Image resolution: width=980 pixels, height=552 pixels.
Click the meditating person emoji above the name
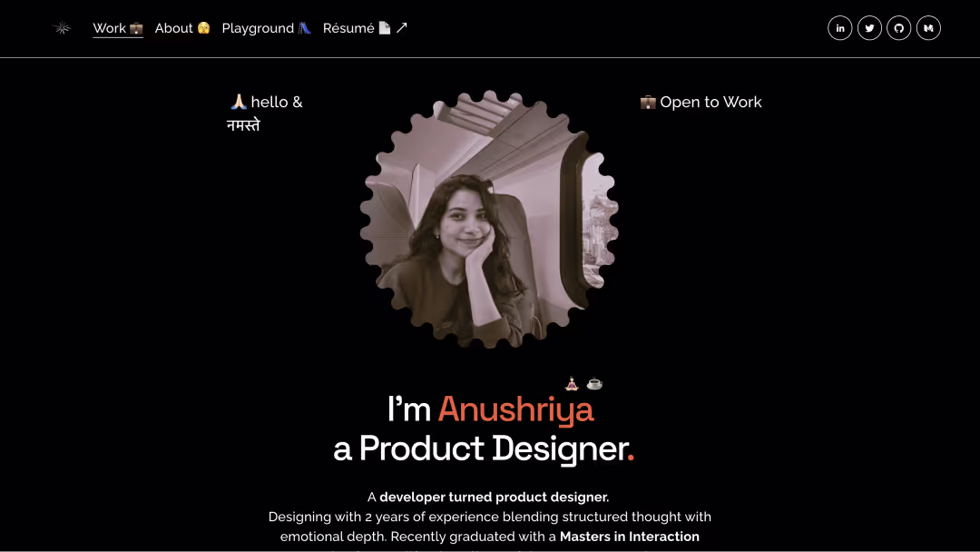tap(572, 384)
